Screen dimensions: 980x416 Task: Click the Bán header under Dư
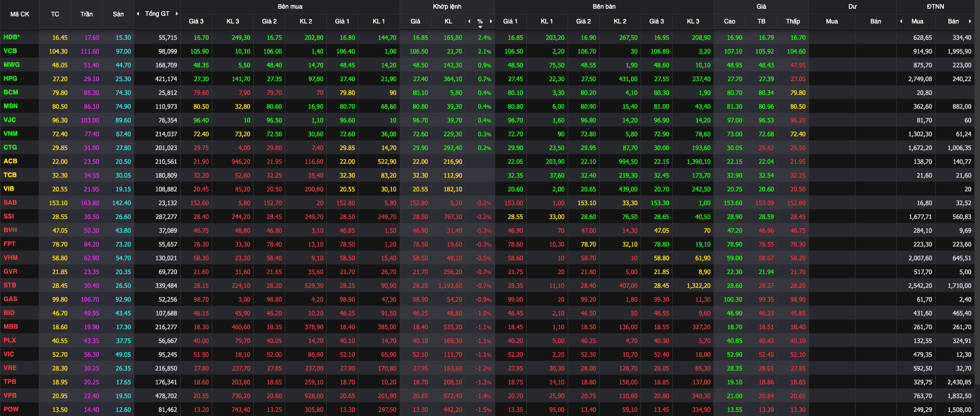point(876,21)
